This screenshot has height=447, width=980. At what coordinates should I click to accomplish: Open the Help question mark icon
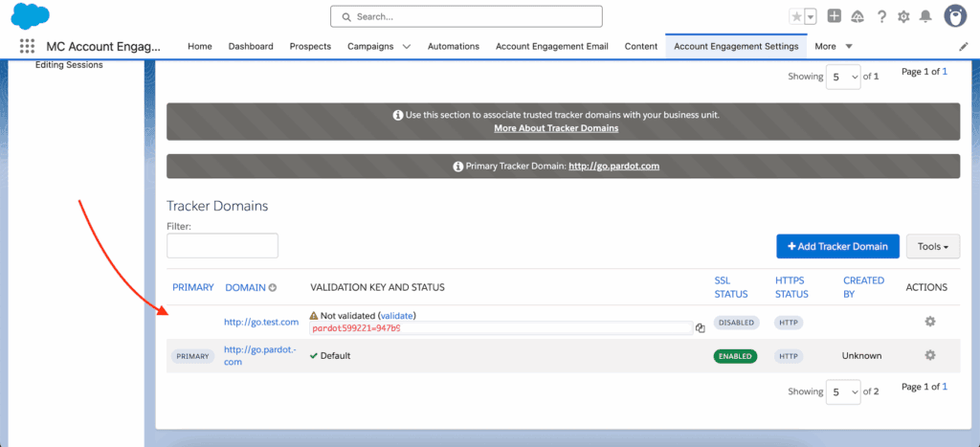881,17
